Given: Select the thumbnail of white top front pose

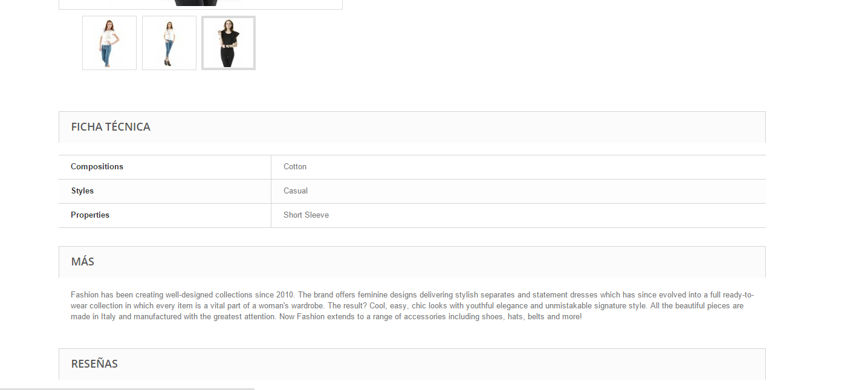Looking at the screenshot, I should [x=109, y=43].
